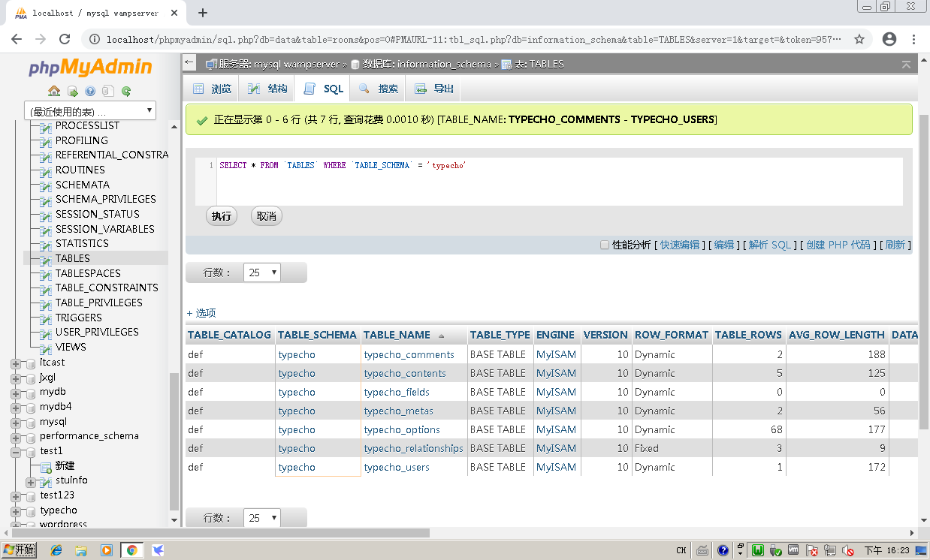Screen dimensions: 930x560
Task: Click the browser reload button
Action: (x=65, y=39)
